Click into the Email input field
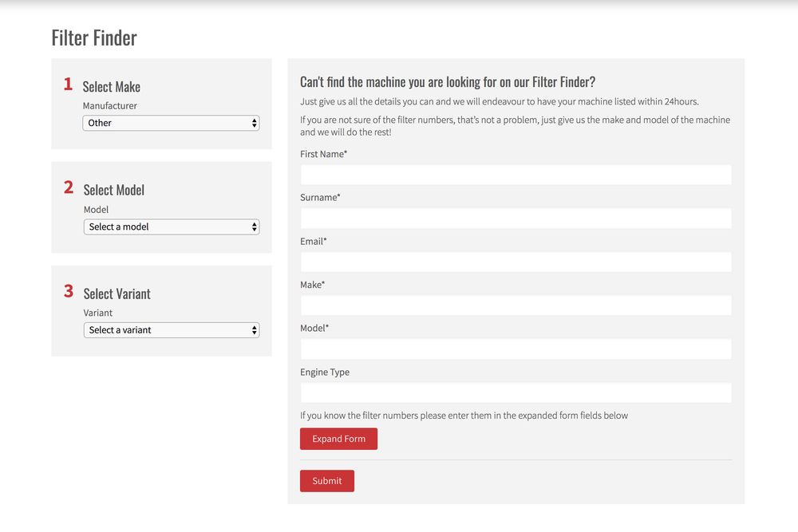Viewport: 798px width, 532px height. point(516,262)
